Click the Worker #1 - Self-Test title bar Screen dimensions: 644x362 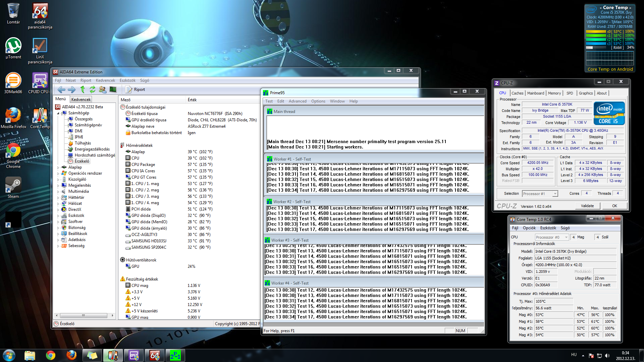point(374,159)
